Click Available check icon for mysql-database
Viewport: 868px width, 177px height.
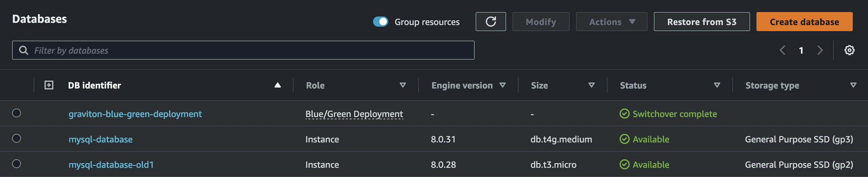624,139
